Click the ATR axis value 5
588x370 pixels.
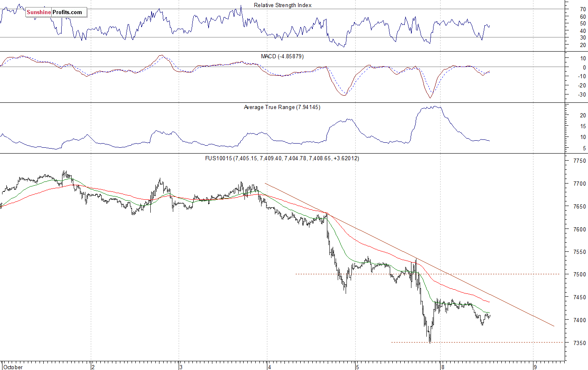pyautogui.click(x=584, y=149)
